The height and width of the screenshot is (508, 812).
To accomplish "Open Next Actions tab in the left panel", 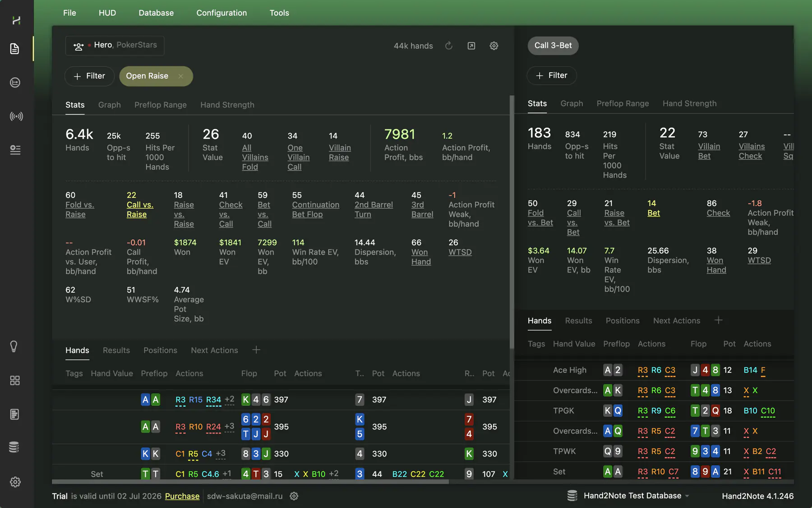I will click(x=214, y=350).
